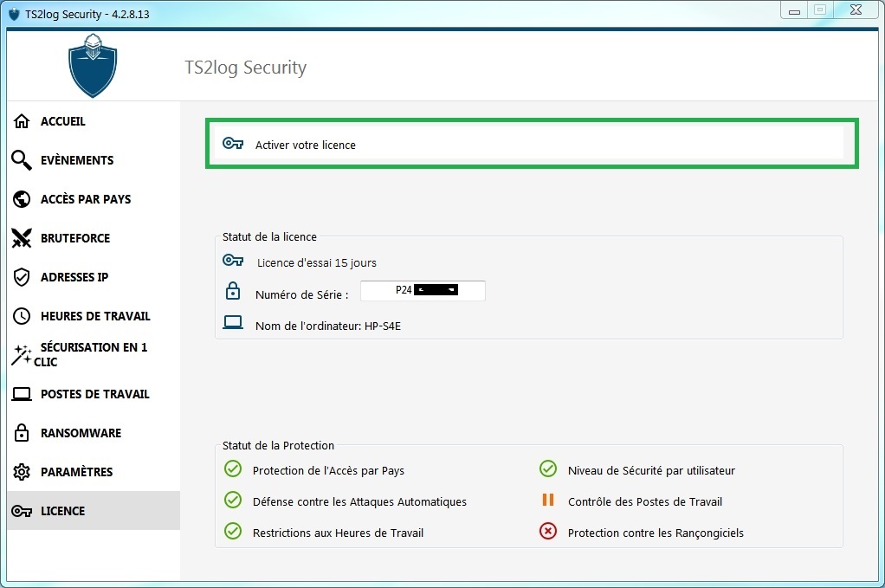
Task: Click the Statut de la Protection heading
Action: 278,446
